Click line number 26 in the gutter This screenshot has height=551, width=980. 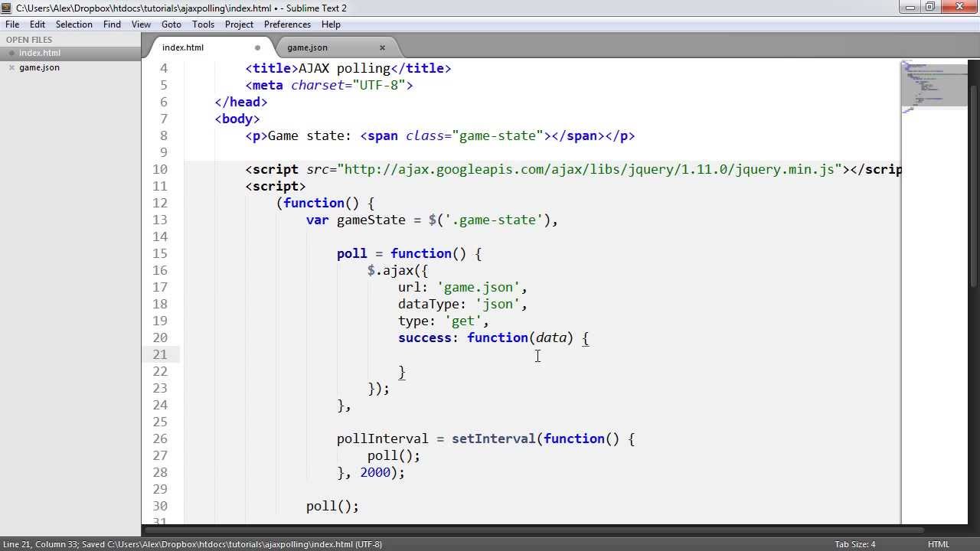[x=160, y=439]
